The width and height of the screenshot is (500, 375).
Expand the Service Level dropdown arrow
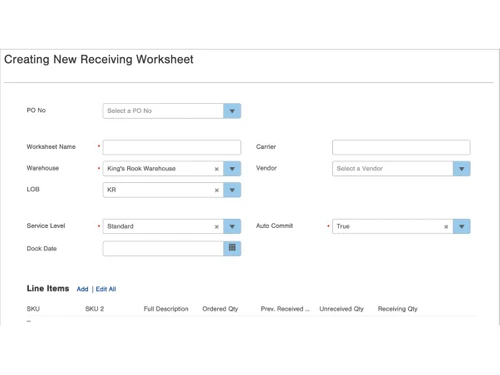232,226
